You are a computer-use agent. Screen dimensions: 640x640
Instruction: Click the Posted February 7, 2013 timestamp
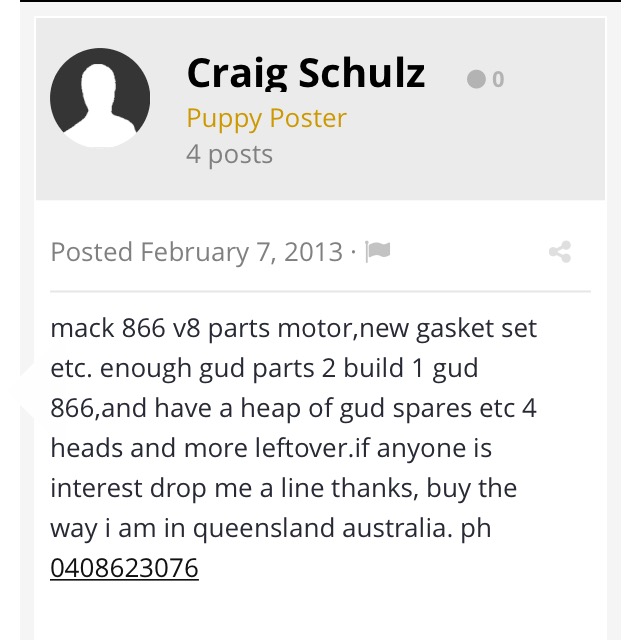coord(196,252)
